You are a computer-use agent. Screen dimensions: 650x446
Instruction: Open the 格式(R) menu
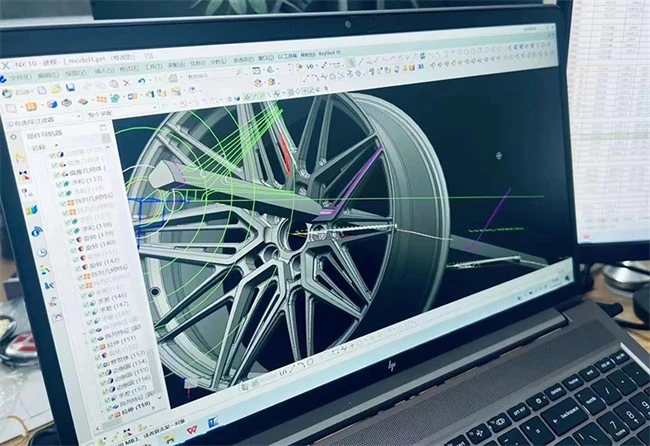click(129, 68)
